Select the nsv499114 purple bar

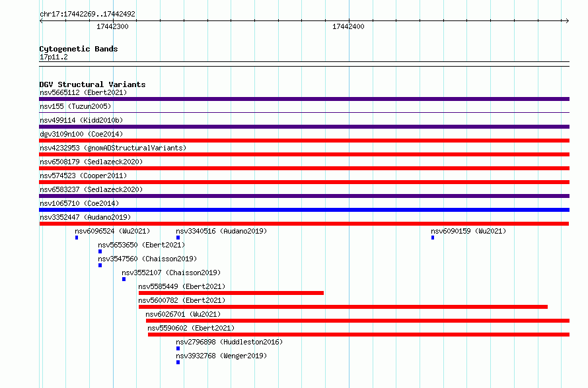pyautogui.click(x=304, y=127)
